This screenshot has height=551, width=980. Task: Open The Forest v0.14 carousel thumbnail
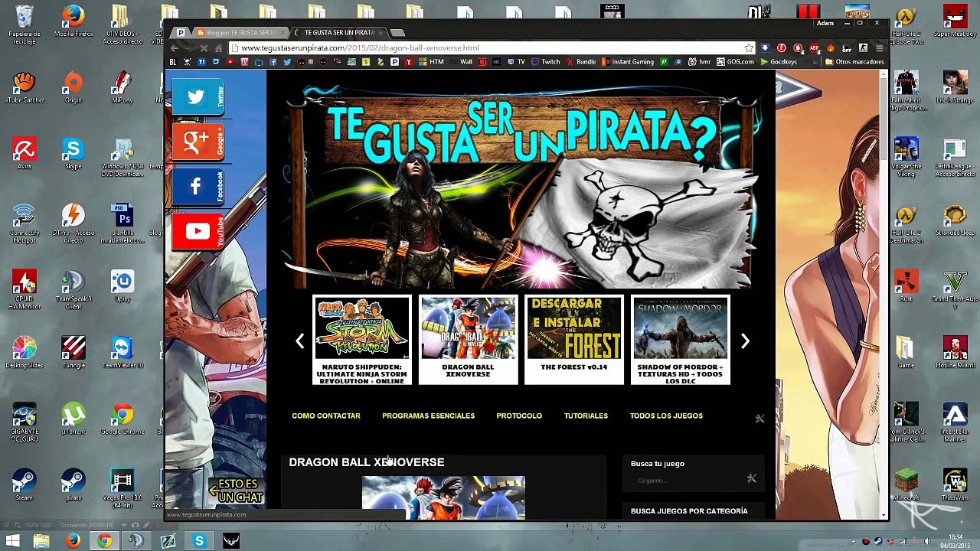tap(574, 340)
